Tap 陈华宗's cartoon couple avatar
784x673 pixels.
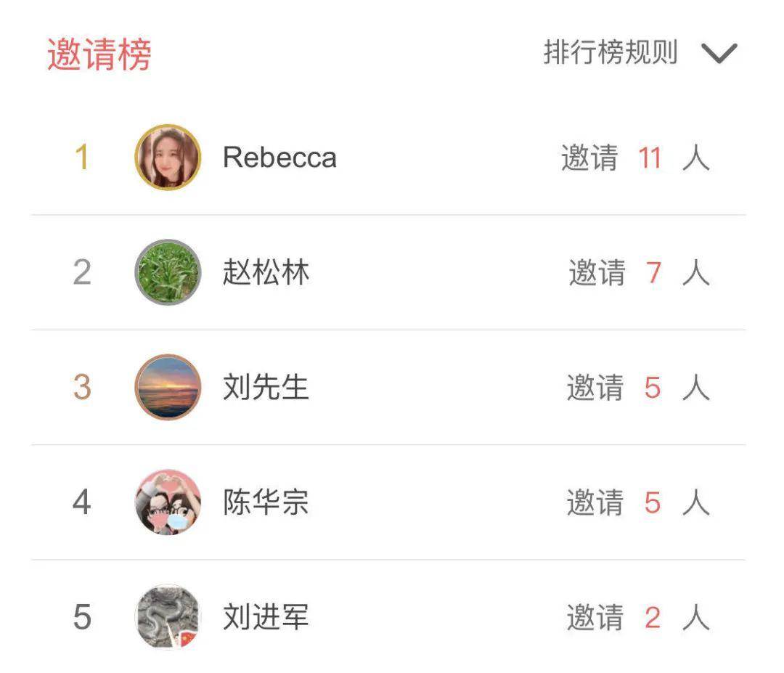[168, 502]
